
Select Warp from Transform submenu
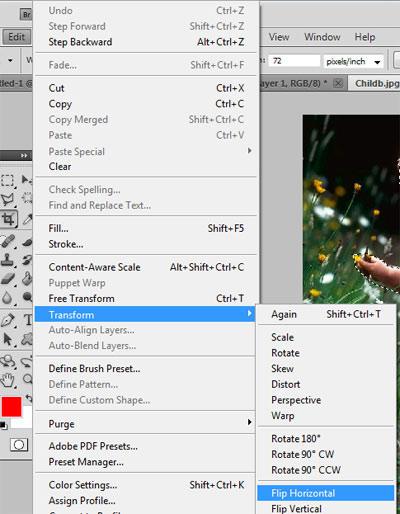coord(283,416)
